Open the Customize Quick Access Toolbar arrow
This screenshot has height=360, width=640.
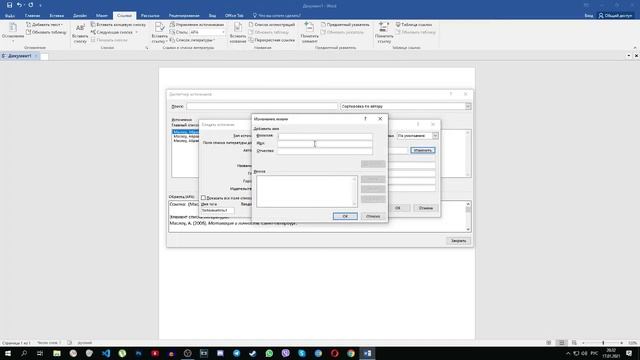[x=40, y=5]
